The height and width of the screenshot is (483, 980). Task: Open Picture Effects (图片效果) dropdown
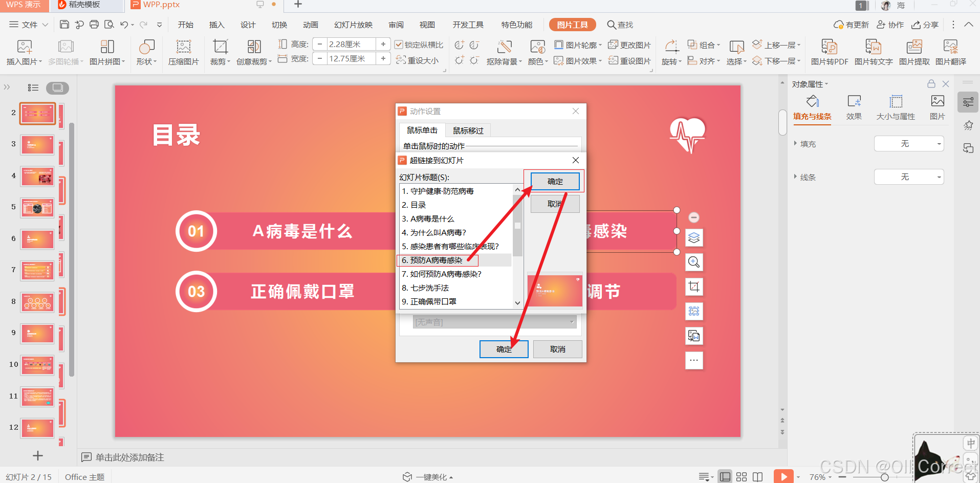click(x=578, y=61)
